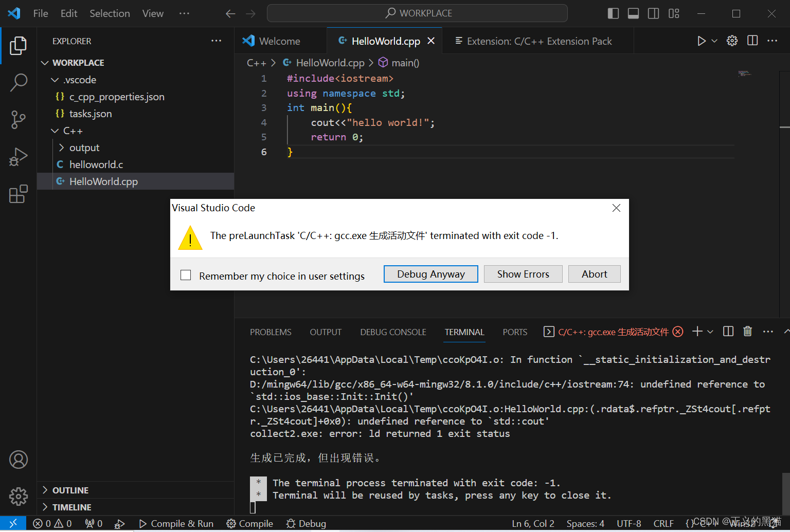Open a new terminal with the plus icon
The width and height of the screenshot is (790, 532).
pos(697,332)
